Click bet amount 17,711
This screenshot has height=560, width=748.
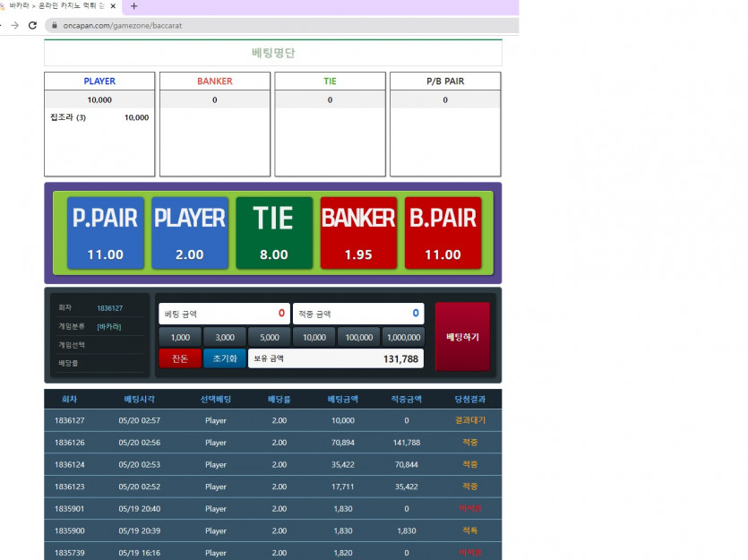click(343, 487)
